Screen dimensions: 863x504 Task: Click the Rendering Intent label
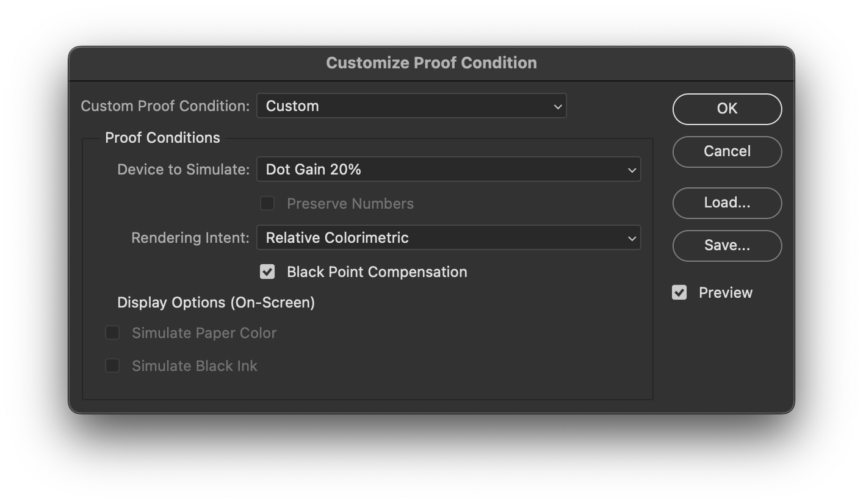(x=190, y=238)
